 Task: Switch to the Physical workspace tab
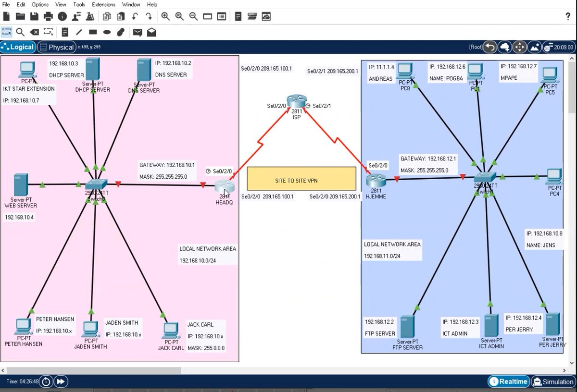(57, 47)
